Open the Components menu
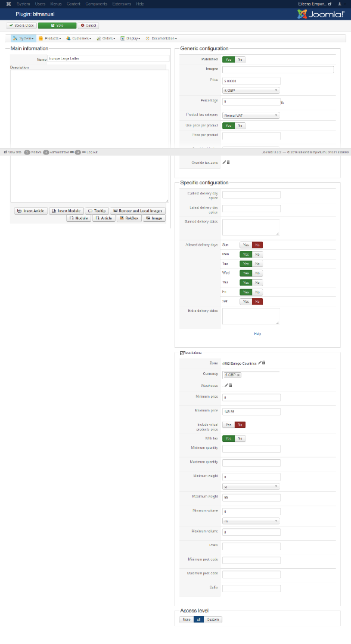This screenshot has height=644, width=351. coord(97,4)
